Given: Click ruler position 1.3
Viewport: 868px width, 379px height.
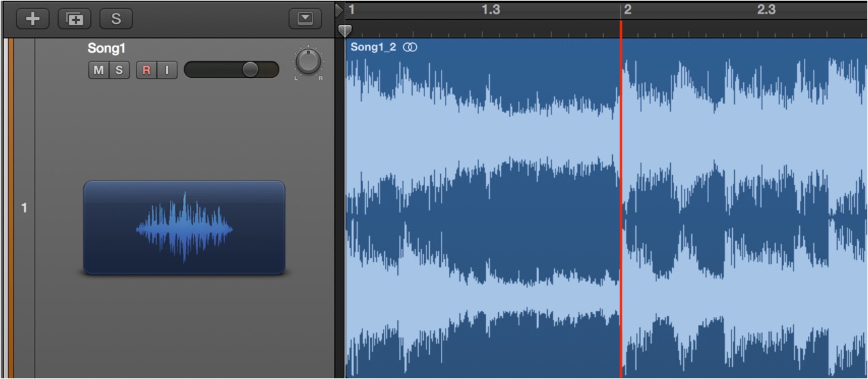Looking at the screenshot, I should [x=491, y=10].
